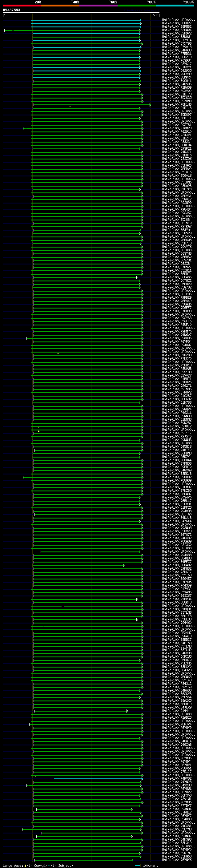Screen dimensions: 197x868
Task: Select the UniRef100_C1BI73 hit label
Action: click(x=177, y=94)
